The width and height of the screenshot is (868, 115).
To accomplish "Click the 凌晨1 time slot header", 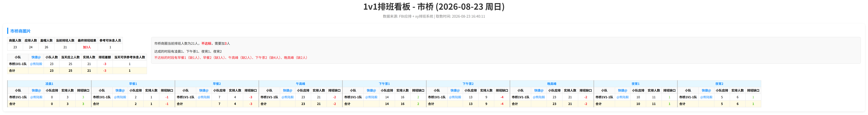I will pyautogui.click(x=49, y=84).
